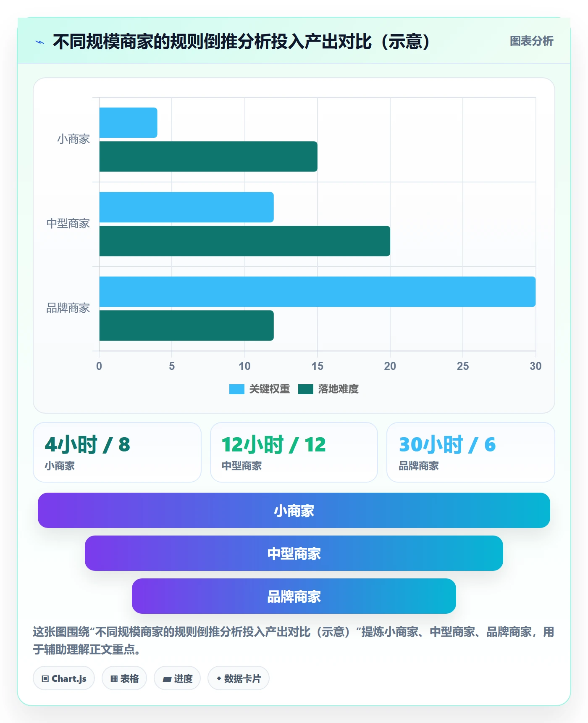
Task: Select the 品牌商家 blue 关键权重 bar
Action: point(318,292)
